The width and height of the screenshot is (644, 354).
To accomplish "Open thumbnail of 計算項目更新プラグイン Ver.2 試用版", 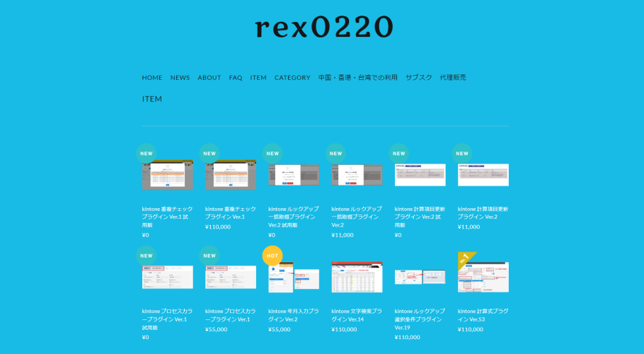I will pyautogui.click(x=420, y=175).
